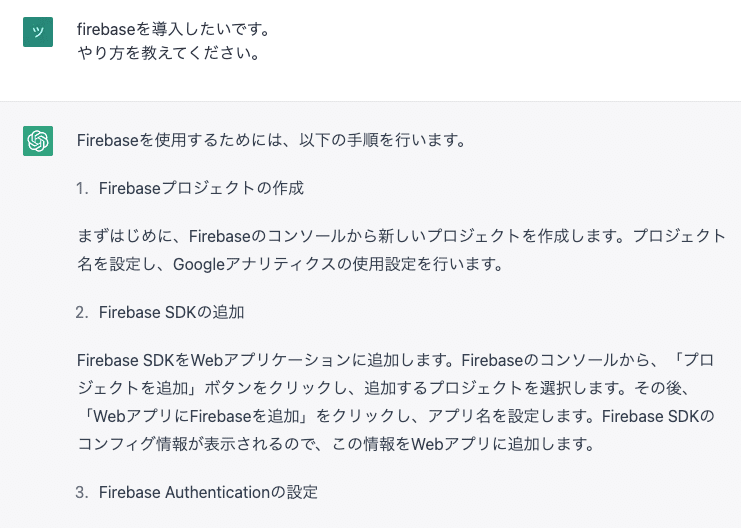Click paragraph starting Firebase SDKをWebアプリケーション
This screenshot has width=741, height=528.
(396, 402)
